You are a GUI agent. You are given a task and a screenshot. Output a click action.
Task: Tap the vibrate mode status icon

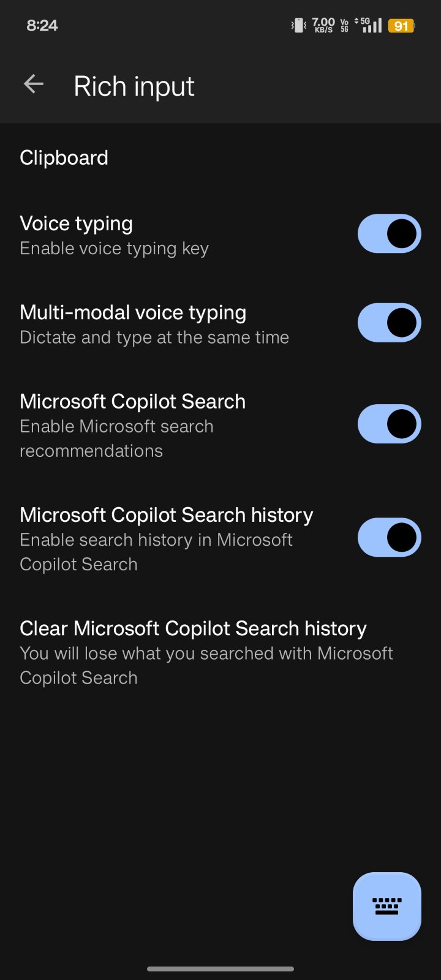[298, 26]
